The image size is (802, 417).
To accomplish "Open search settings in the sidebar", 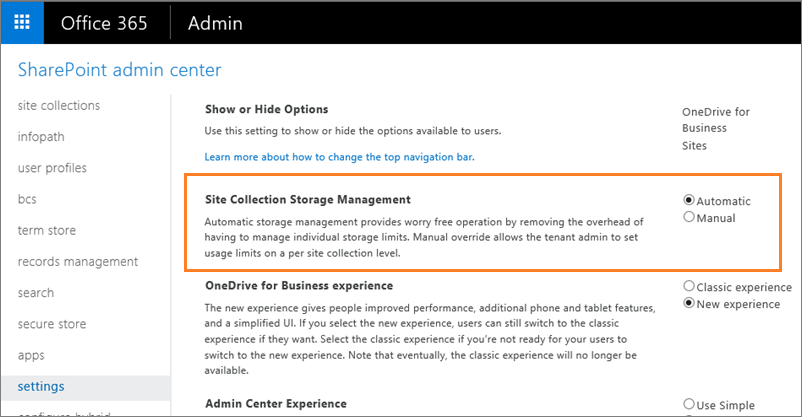I will pos(36,293).
